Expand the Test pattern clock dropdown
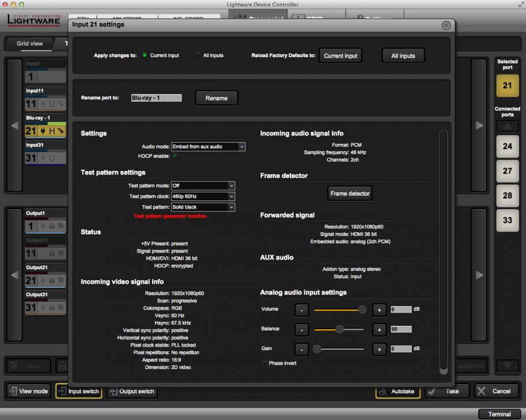 click(203, 196)
